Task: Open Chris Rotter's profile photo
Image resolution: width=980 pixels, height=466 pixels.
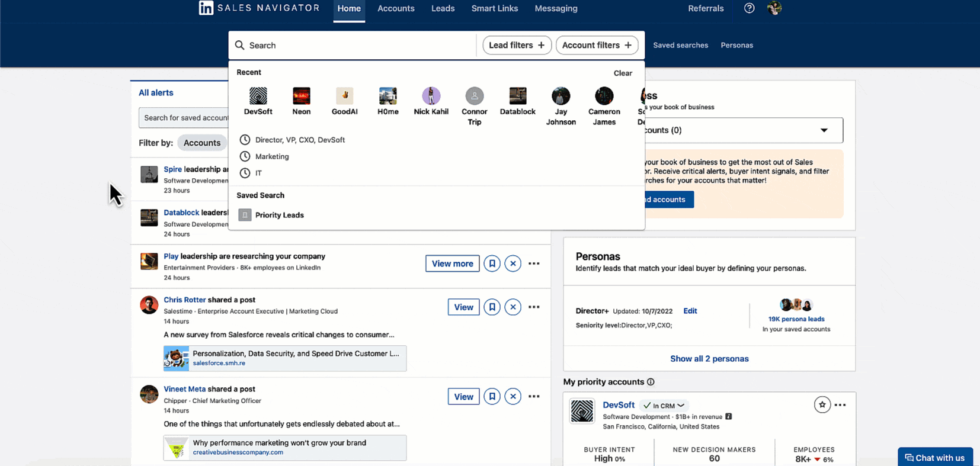Action: coord(149,304)
